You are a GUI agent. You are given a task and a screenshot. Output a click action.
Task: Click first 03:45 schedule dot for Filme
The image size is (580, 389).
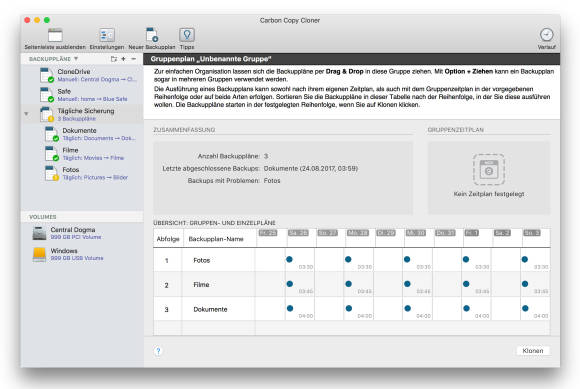(x=290, y=284)
